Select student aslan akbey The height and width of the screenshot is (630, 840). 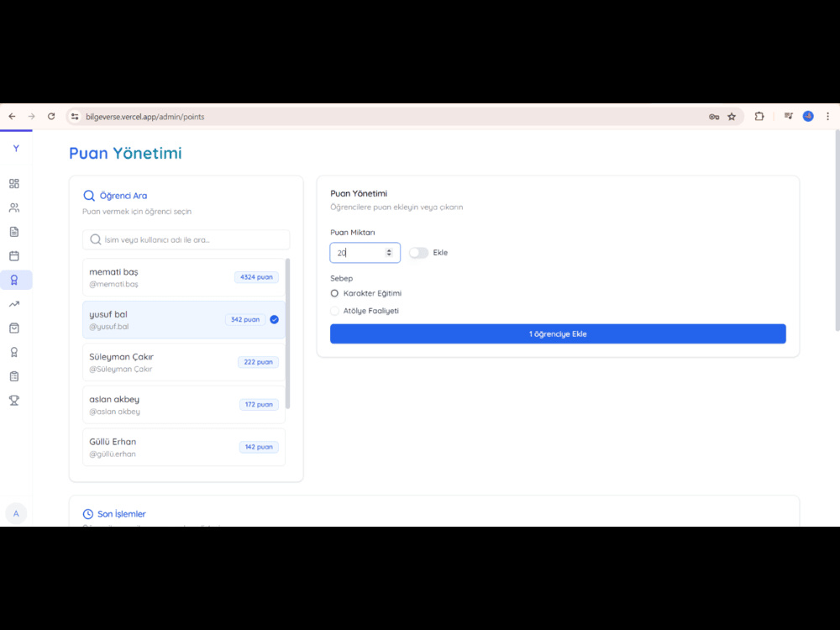[184, 405]
